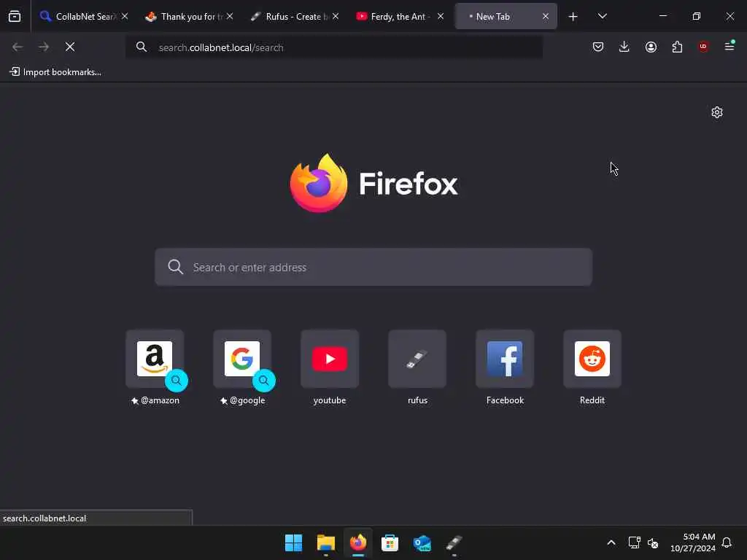
Task: Show hidden system tray icons
Action: coord(611,542)
